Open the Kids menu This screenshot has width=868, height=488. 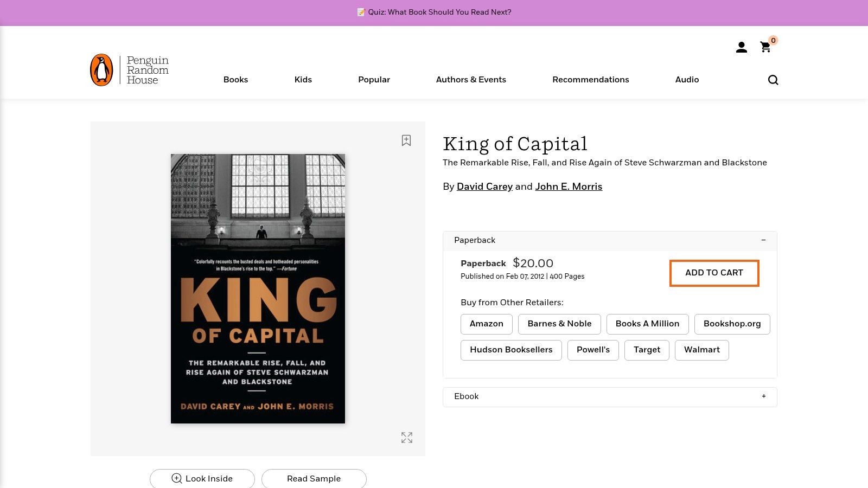coord(303,80)
